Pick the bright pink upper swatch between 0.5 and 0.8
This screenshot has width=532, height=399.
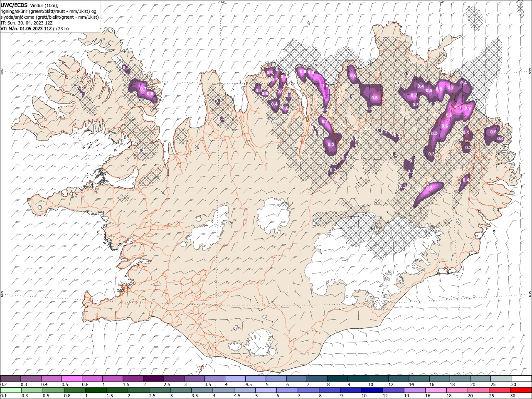71,378
